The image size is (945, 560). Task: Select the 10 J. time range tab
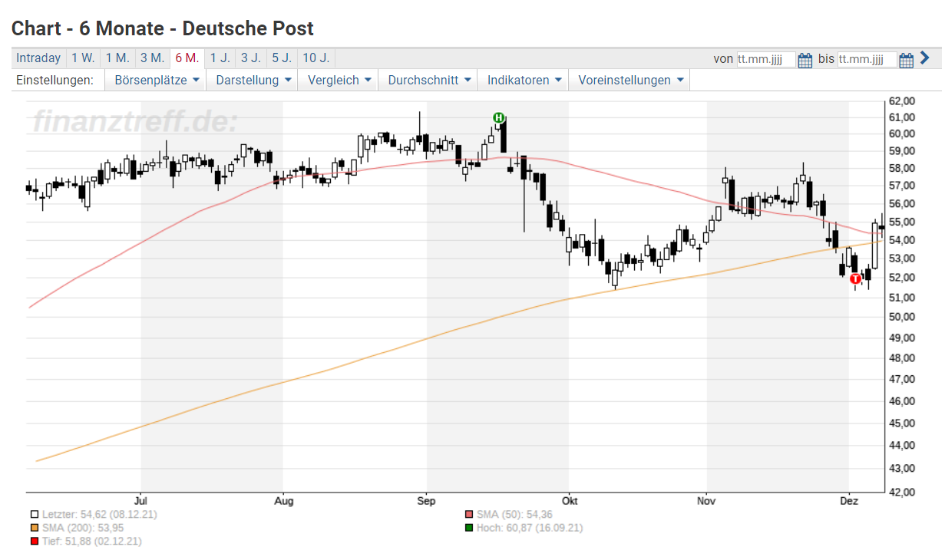(316, 58)
